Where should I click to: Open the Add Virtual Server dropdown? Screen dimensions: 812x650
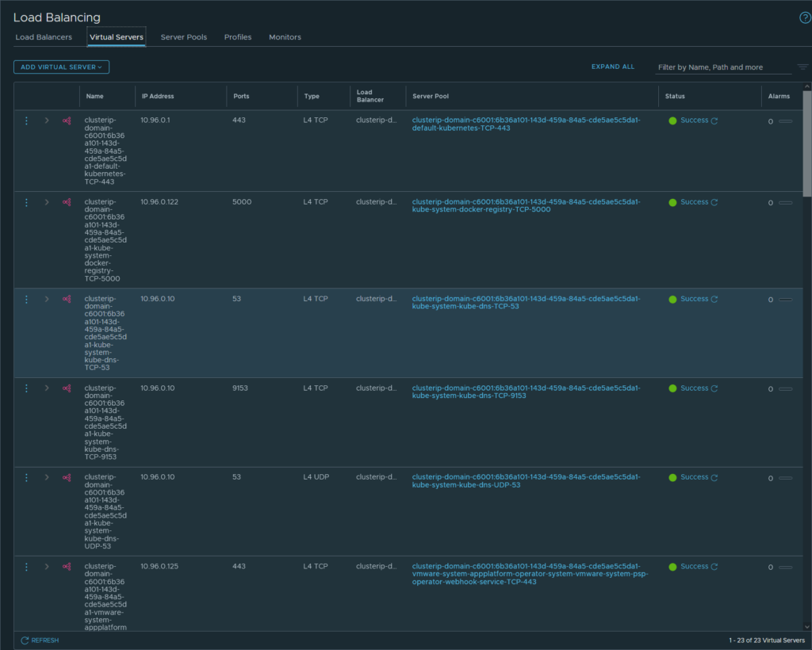61,67
